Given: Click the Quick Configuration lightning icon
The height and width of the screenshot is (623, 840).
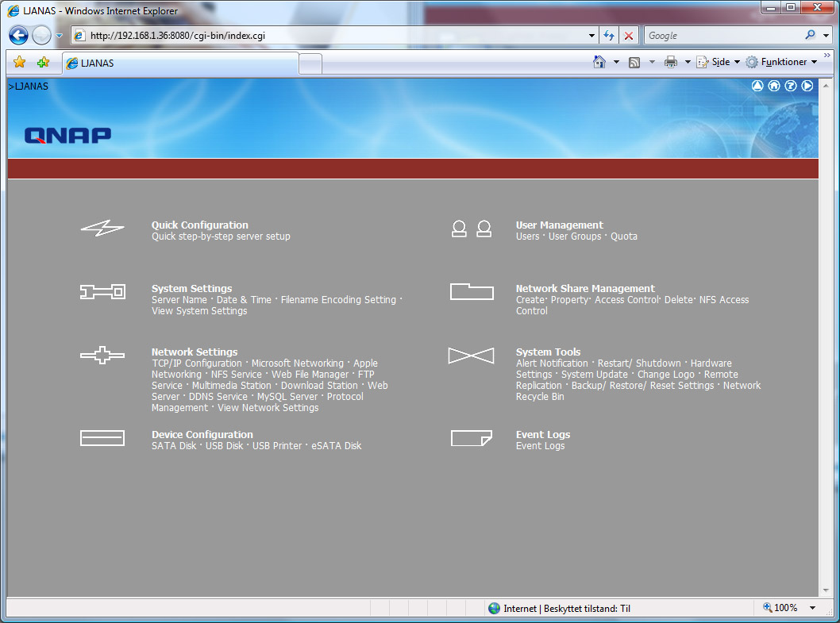Looking at the screenshot, I should [x=102, y=229].
